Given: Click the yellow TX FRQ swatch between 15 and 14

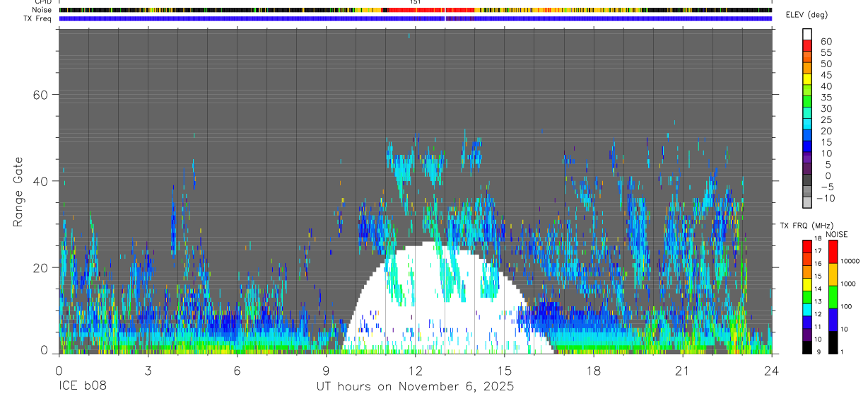Looking at the screenshot, I should (807, 284).
